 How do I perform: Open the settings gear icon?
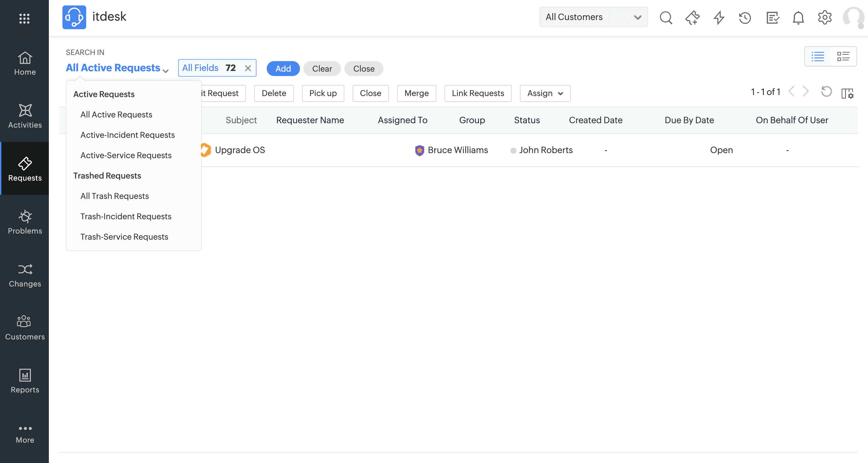point(825,18)
